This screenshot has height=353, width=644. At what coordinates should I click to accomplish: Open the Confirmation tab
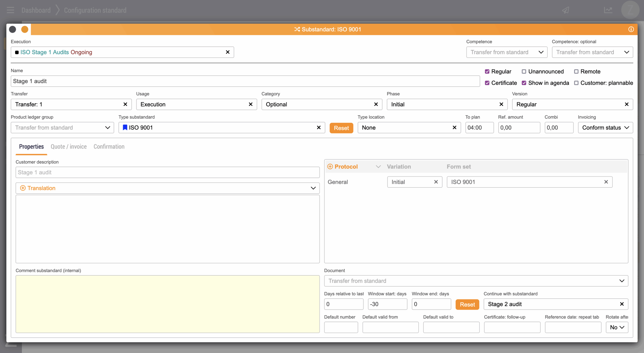tap(109, 147)
